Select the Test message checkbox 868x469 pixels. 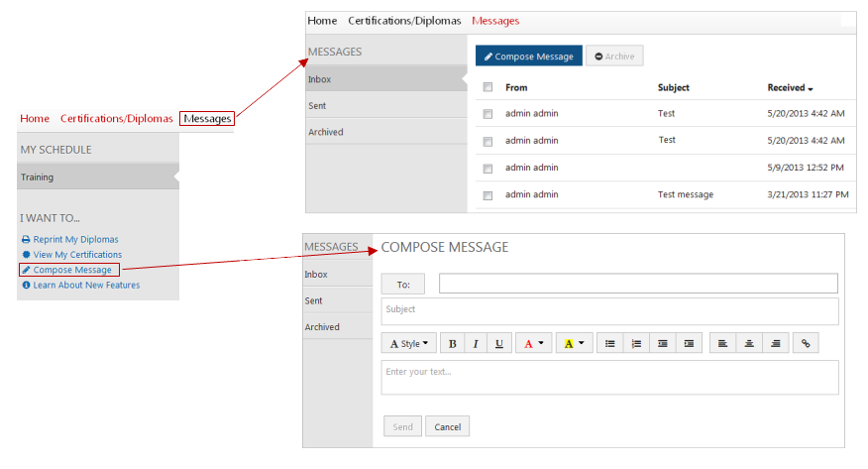click(488, 195)
